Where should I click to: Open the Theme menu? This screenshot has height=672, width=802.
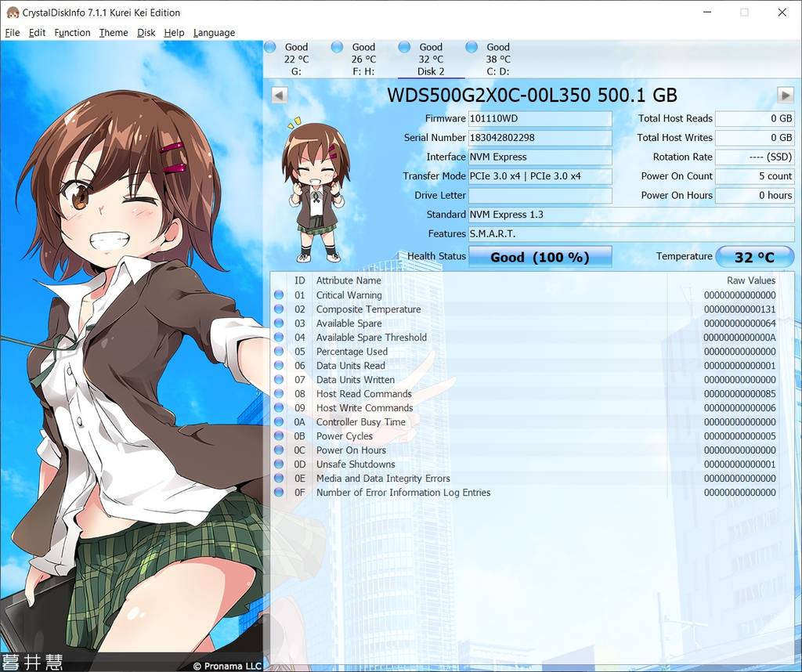pyautogui.click(x=113, y=32)
